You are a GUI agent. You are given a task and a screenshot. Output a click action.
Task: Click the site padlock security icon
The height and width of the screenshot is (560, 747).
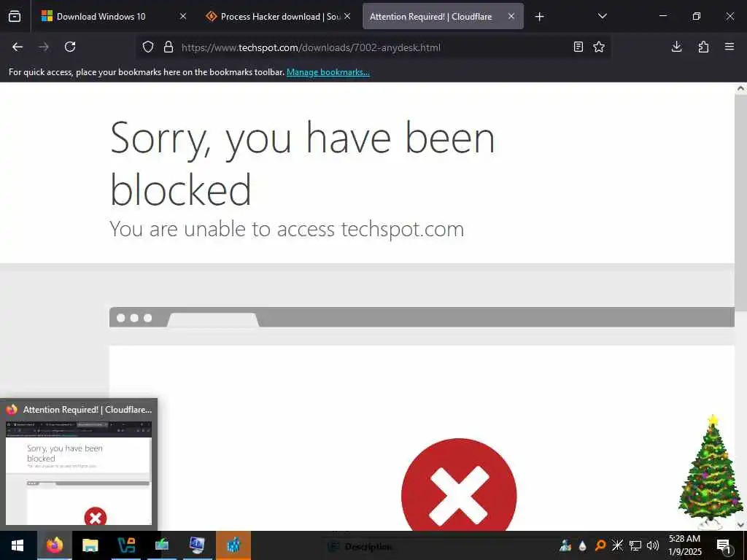[169, 47]
